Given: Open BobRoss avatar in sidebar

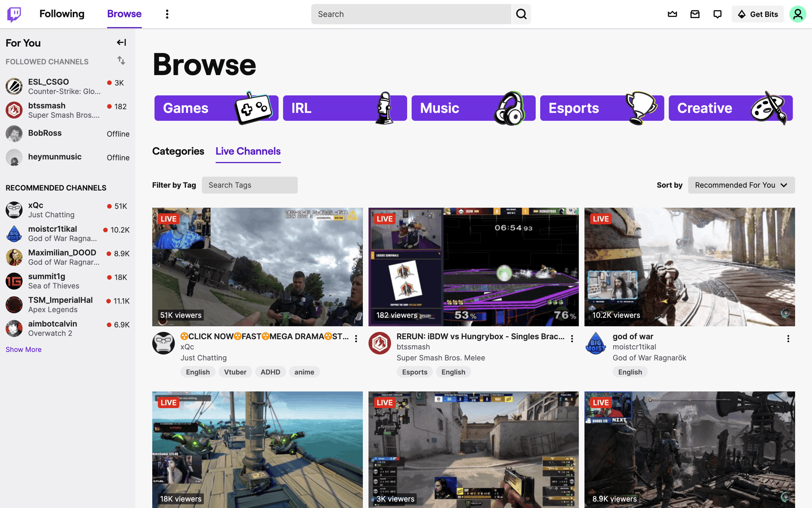Looking at the screenshot, I should point(14,134).
